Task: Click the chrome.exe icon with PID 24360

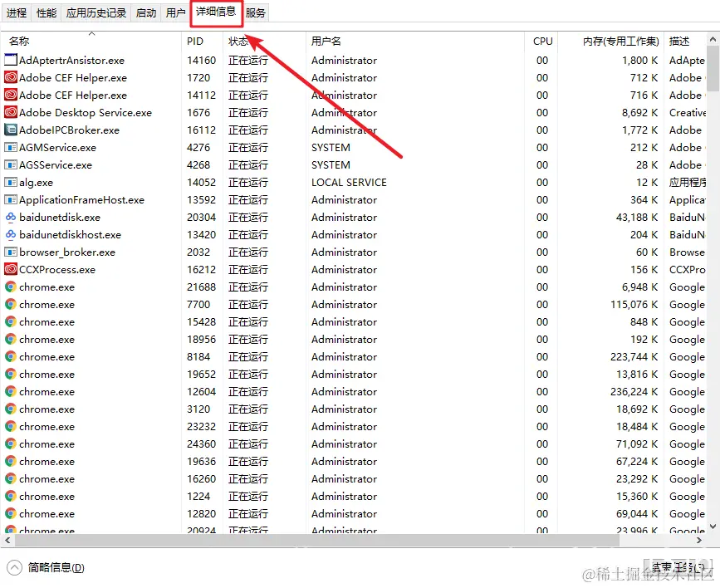Action: click(11, 444)
